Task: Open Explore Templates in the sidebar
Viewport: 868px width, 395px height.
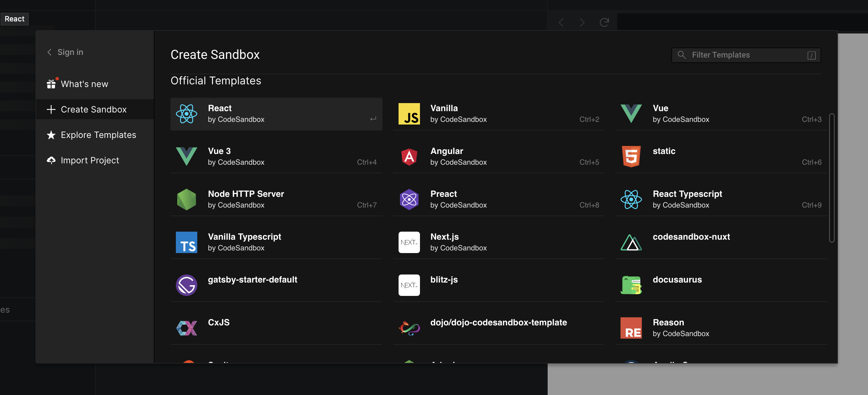Action: click(98, 135)
